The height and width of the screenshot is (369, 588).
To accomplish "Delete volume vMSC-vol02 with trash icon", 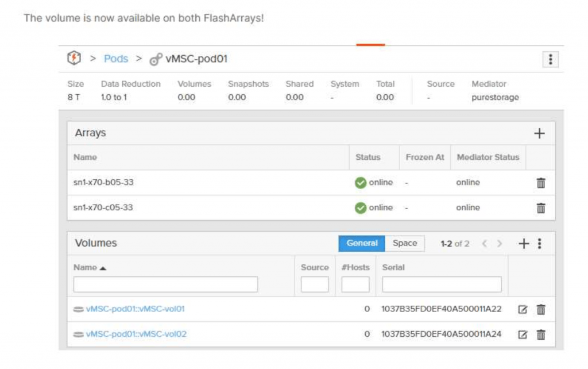I will pyautogui.click(x=541, y=335).
